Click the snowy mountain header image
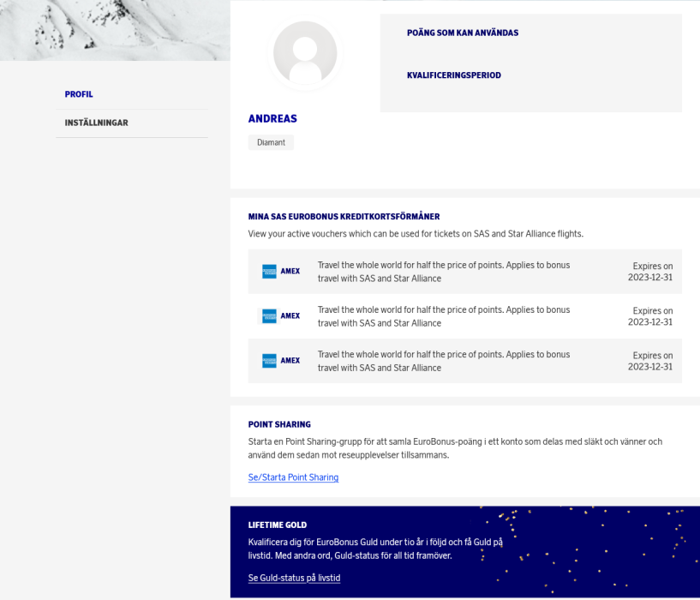This screenshot has height=600, width=700. pos(115,30)
